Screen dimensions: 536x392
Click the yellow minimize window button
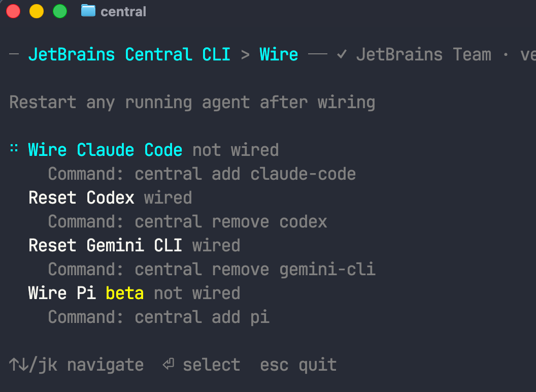coord(37,11)
